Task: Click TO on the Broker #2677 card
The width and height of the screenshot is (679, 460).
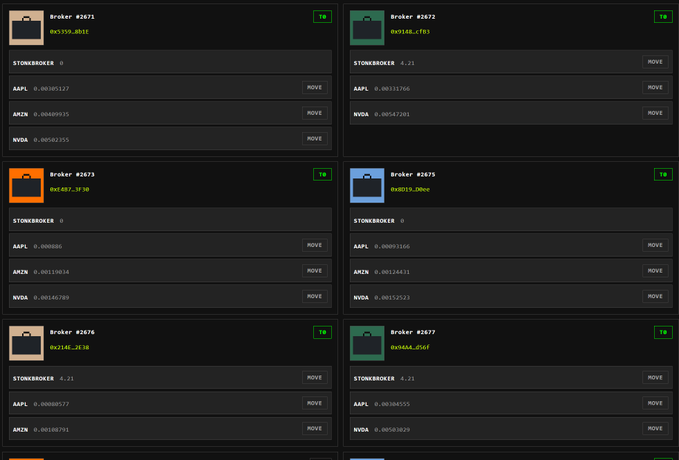Action: click(663, 332)
